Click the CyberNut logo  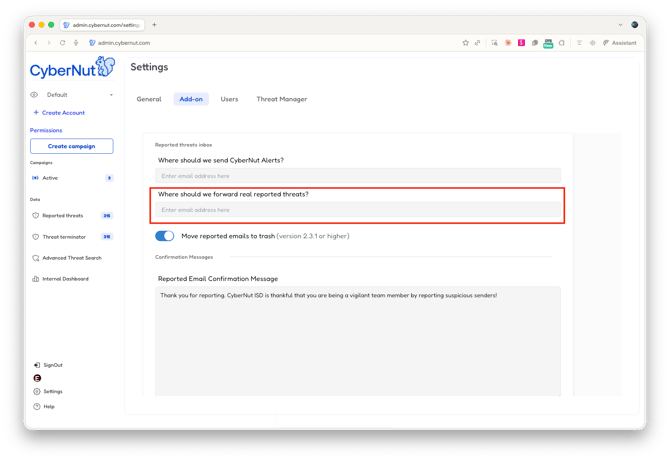point(72,67)
